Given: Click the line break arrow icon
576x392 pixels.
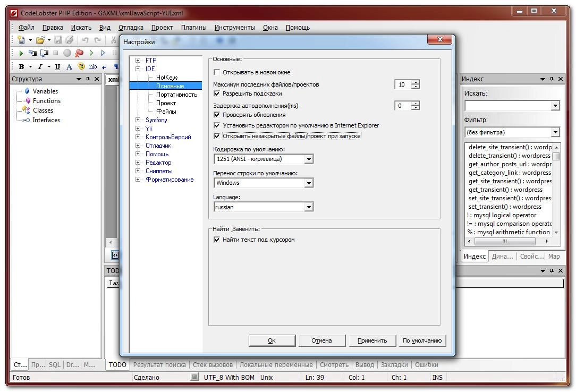Looking at the screenshot, I should (104, 67).
